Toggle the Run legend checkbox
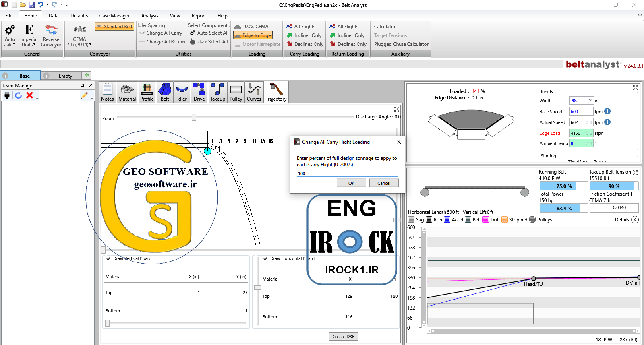The image size is (644, 345). (x=429, y=219)
